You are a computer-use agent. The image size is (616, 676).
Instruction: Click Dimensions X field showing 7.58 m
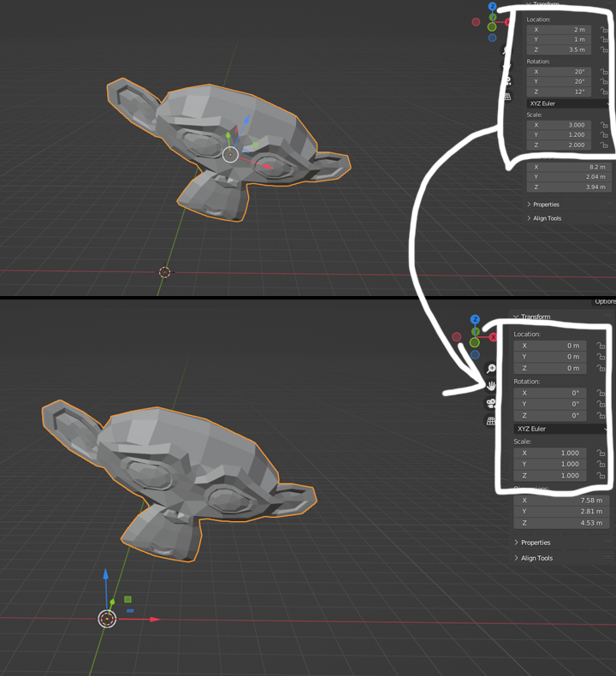tap(561, 501)
